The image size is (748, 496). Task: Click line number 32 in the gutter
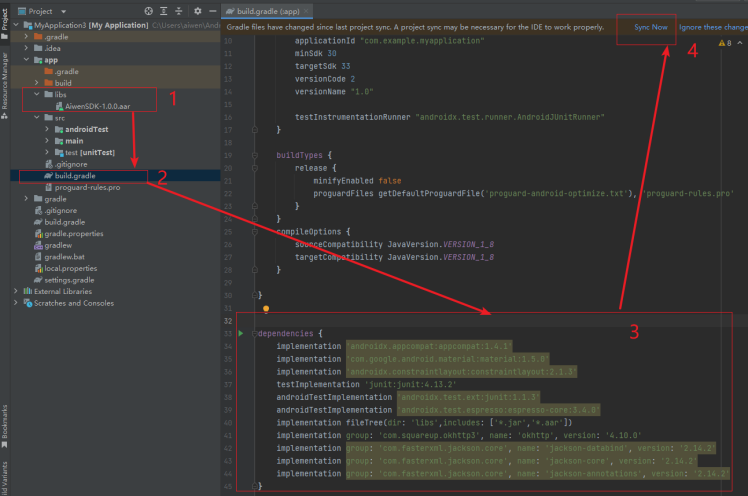point(228,321)
